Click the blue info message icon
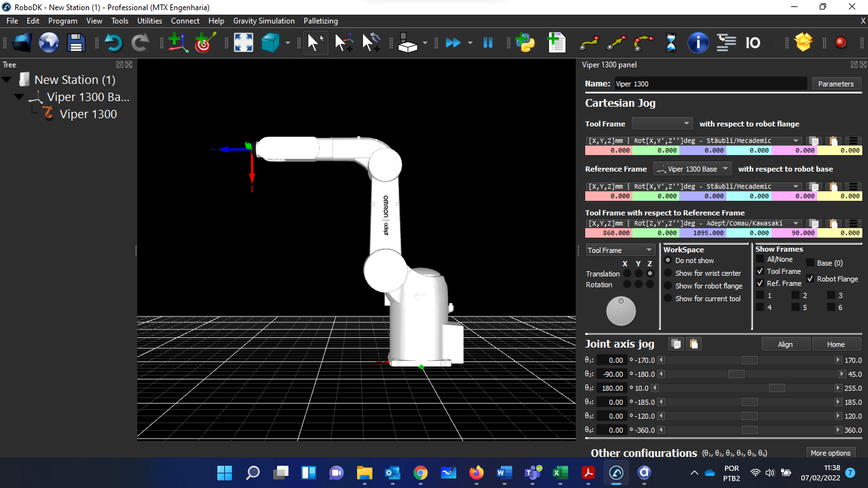Screen dimensions: 868x488 [x=698, y=43]
